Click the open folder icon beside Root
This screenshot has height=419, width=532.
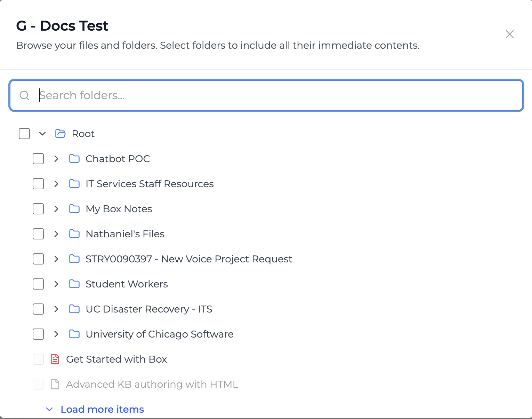point(61,134)
